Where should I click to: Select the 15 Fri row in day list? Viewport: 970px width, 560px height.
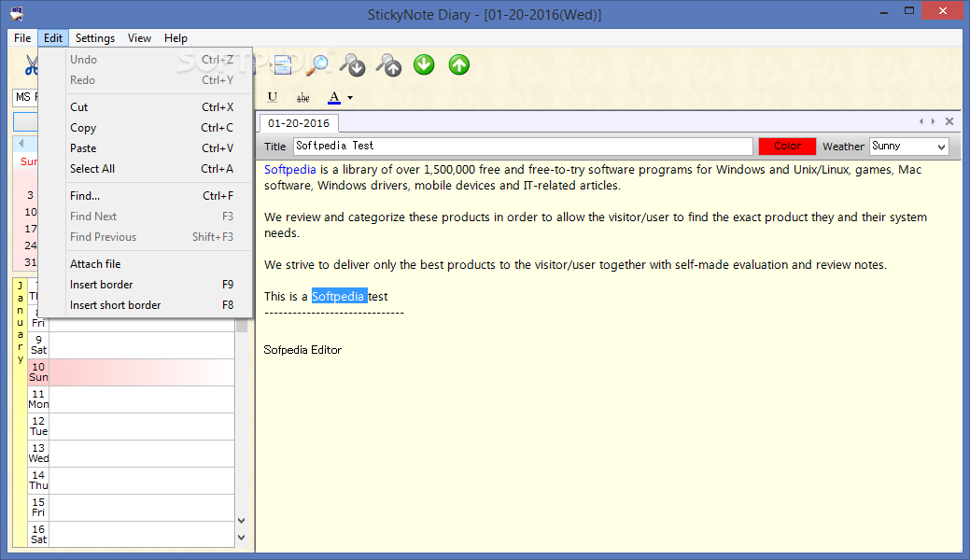(x=131, y=508)
